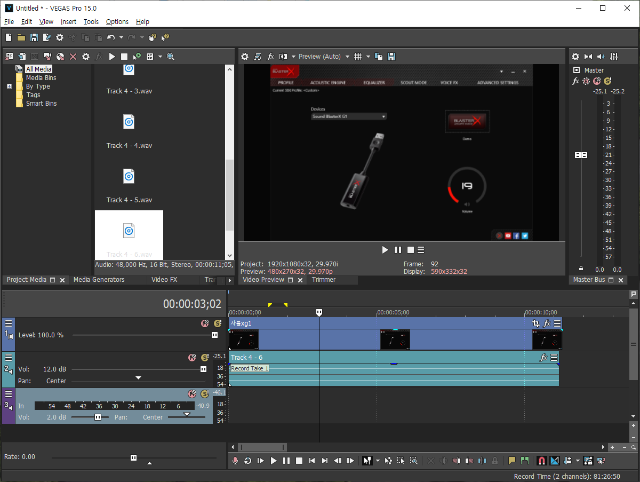
Task: Open the Tools menu
Action: [91, 22]
